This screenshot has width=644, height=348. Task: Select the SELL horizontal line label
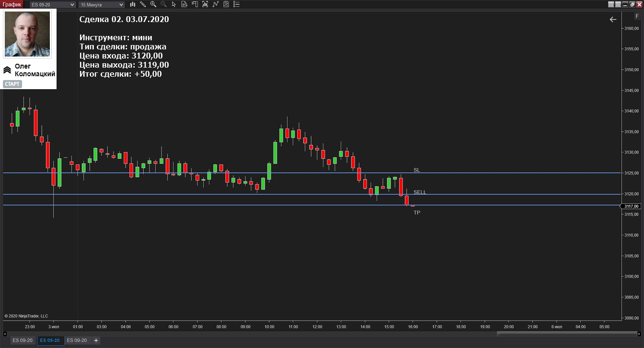coord(420,192)
